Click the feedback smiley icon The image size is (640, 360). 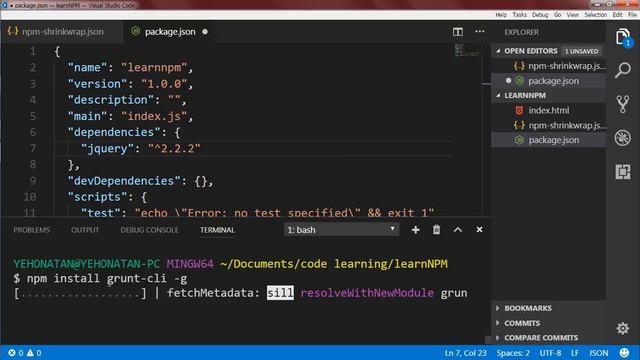point(624,353)
